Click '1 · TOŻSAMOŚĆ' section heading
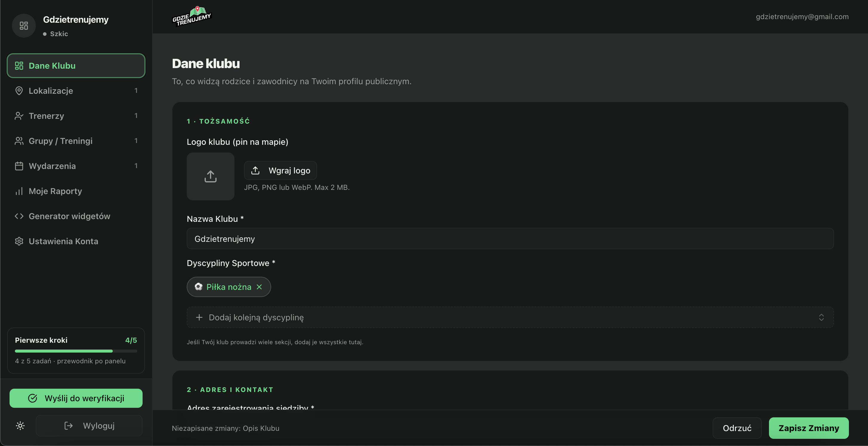Image resolution: width=868 pixels, height=446 pixels. pos(218,122)
